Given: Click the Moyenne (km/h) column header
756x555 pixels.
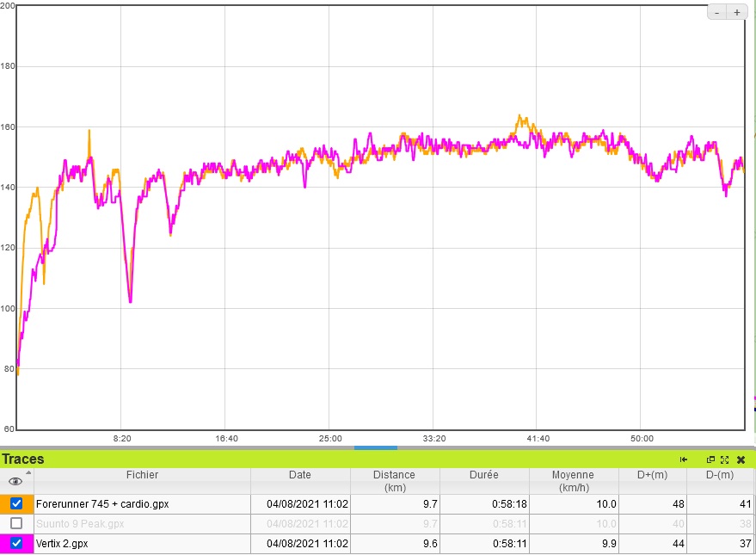Looking at the screenshot, I should pos(573,481).
